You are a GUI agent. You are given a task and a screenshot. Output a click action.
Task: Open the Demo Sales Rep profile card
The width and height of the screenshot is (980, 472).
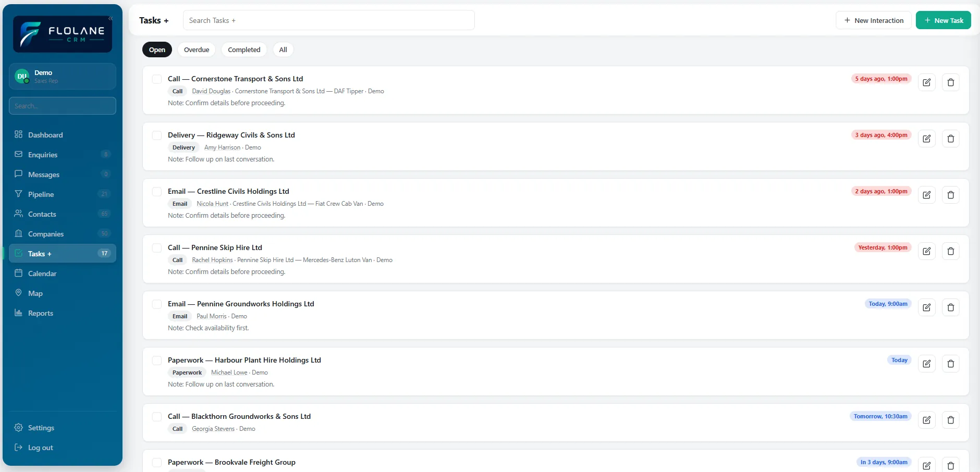(x=63, y=77)
